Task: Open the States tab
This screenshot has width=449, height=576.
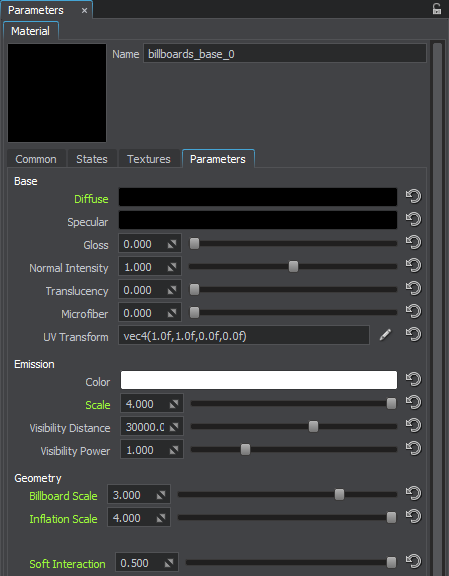Action: pyautogui.click(x=92, y=159)
